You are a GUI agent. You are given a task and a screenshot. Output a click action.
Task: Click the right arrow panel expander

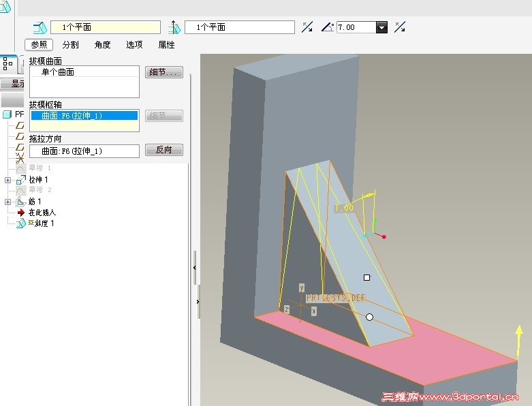pos(198,302)
